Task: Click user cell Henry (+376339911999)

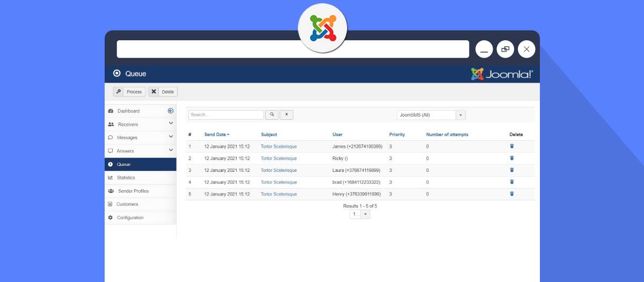Action: coord(357,194)
